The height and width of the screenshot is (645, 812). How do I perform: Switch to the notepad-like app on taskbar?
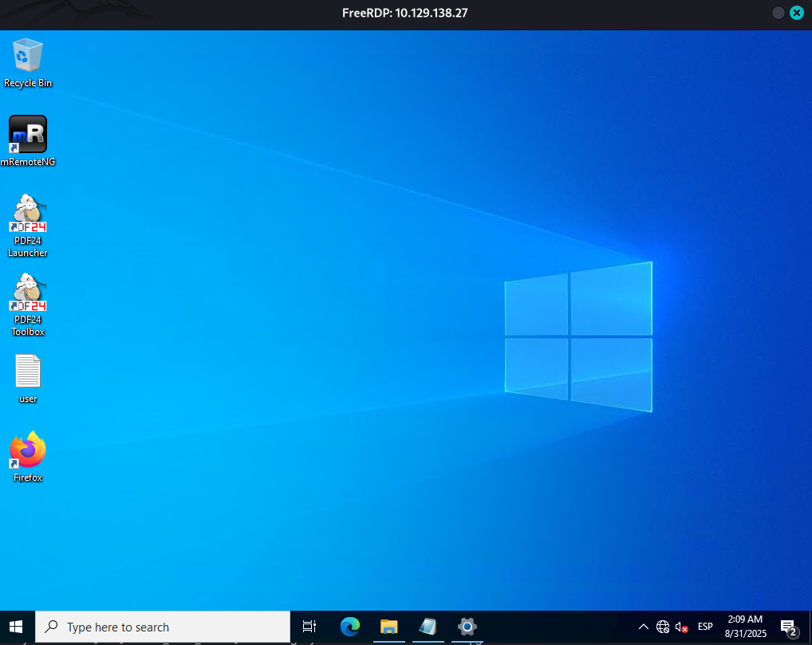click(428, 627)
